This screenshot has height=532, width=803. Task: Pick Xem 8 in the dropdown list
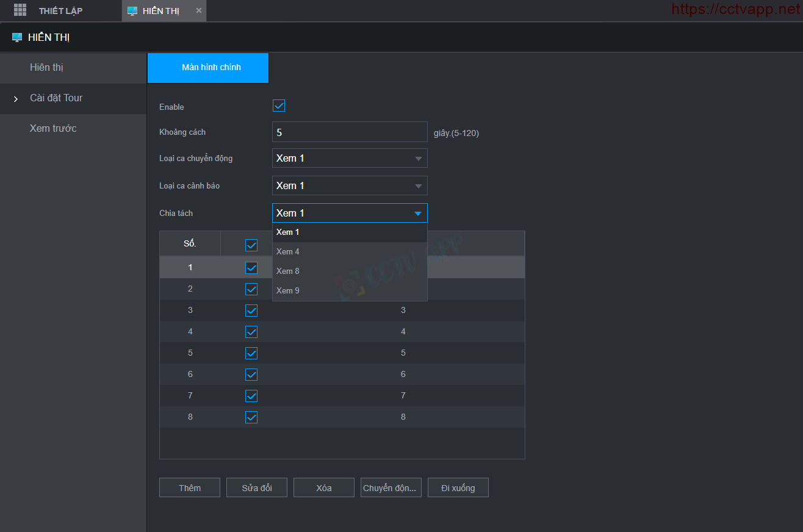[288, 271]
